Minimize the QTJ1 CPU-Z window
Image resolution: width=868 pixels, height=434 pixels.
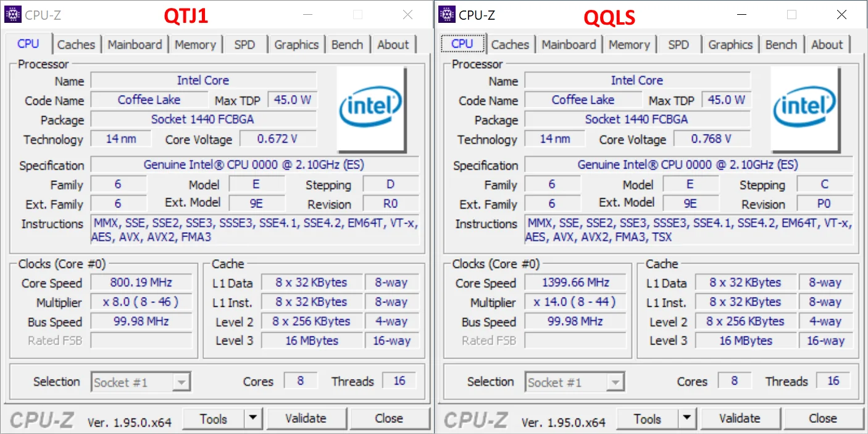(x=307, y=15)
